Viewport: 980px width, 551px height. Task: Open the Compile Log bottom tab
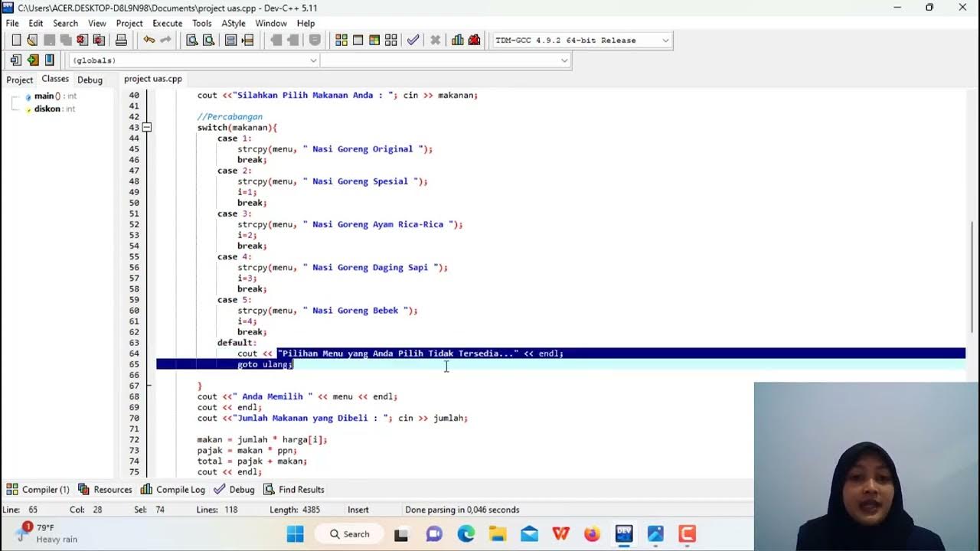click(x=173, y=490)
